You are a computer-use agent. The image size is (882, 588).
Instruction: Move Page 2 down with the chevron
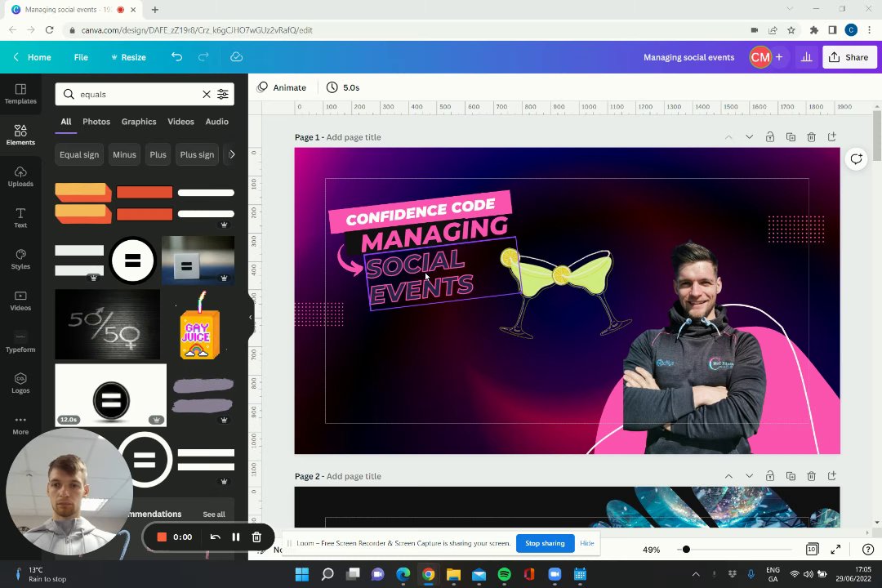coord(749,476)
